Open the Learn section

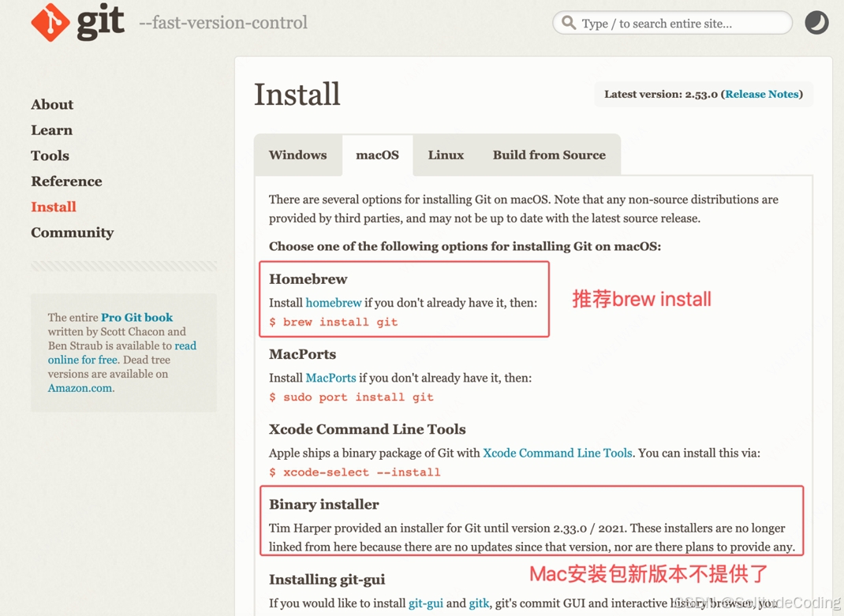52,130
